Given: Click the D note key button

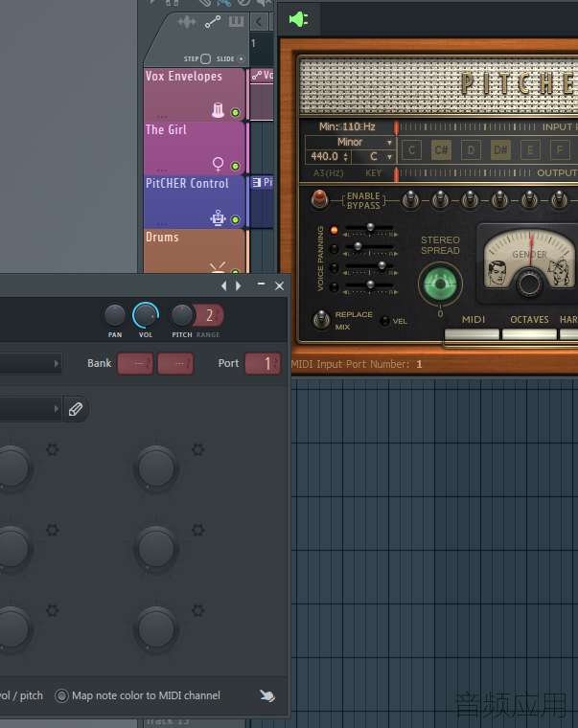Looking at the screenshot, I should [x=472, y=150].
